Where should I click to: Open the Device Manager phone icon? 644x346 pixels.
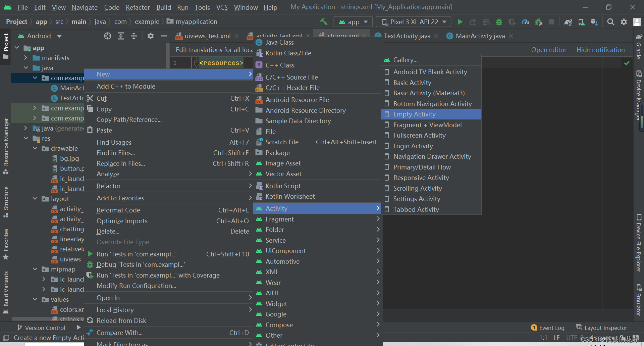tap(581, 22)
